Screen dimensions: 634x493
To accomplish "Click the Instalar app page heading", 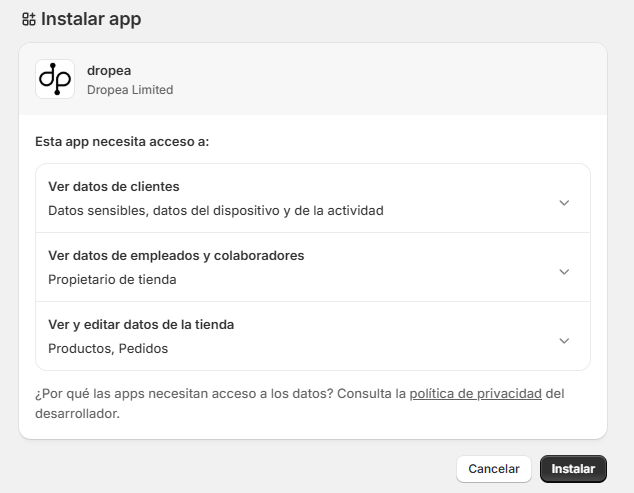I will pos(91,19).
